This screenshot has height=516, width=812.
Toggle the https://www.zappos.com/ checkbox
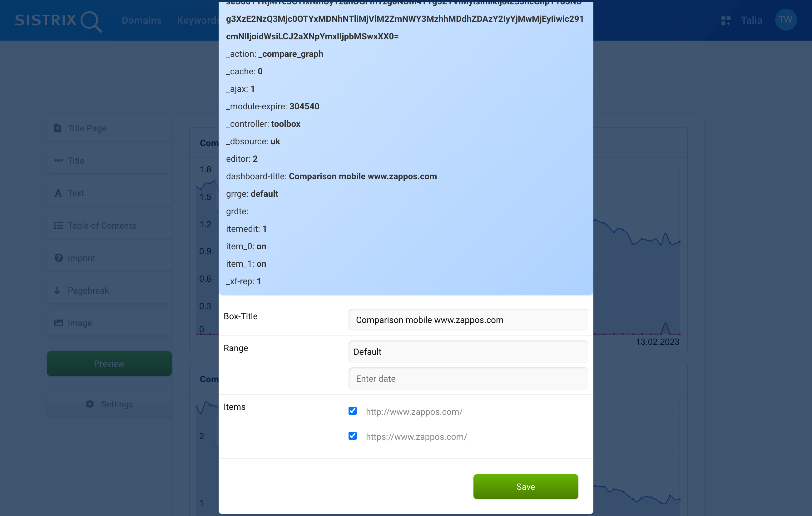(x=353, y=436)
